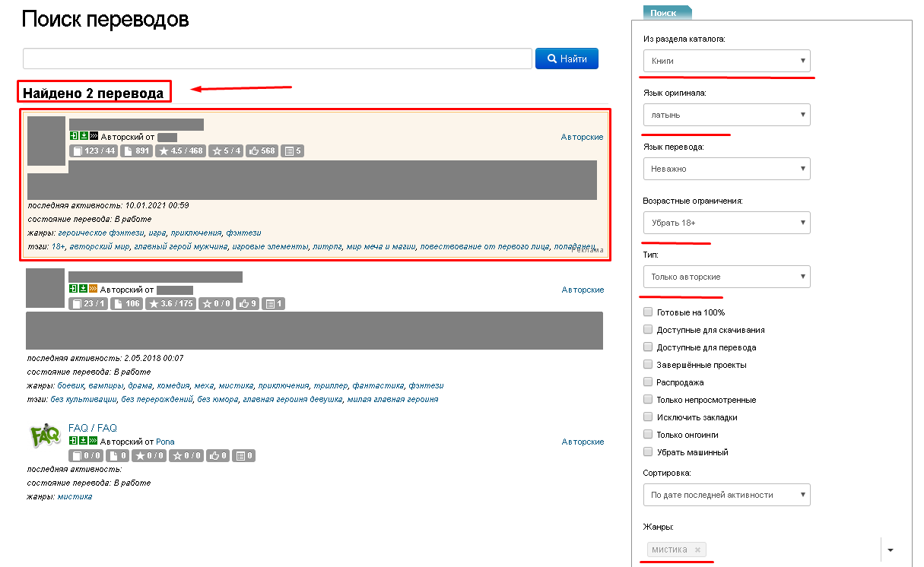
Task: Click the thumbs-up badge showing 9
Action: click(248, 304)
